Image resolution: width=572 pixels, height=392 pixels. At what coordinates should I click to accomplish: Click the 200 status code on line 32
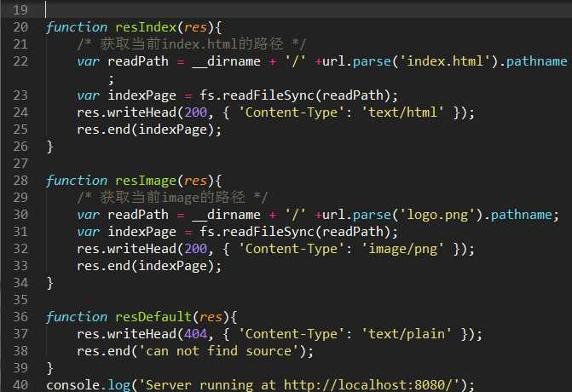(195, 249)
